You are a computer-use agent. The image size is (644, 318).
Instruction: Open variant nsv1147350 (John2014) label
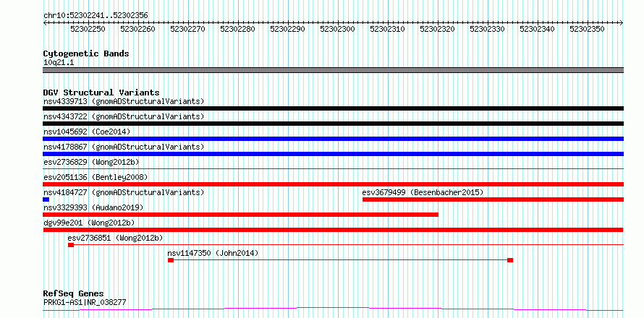coord(213,253)
